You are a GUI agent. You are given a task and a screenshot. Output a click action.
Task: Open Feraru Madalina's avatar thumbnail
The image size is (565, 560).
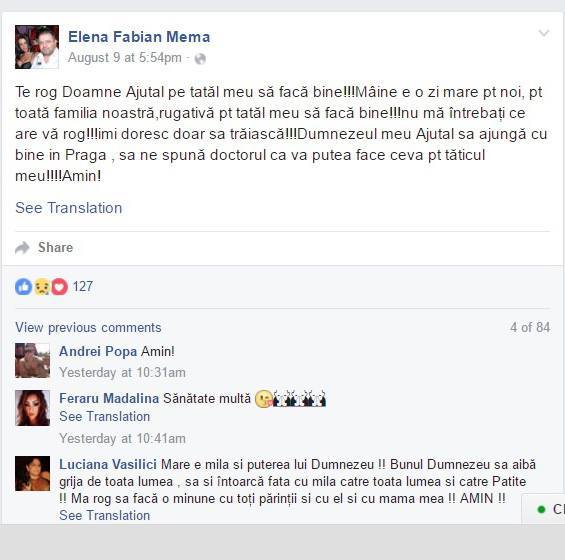click(32, 408)
